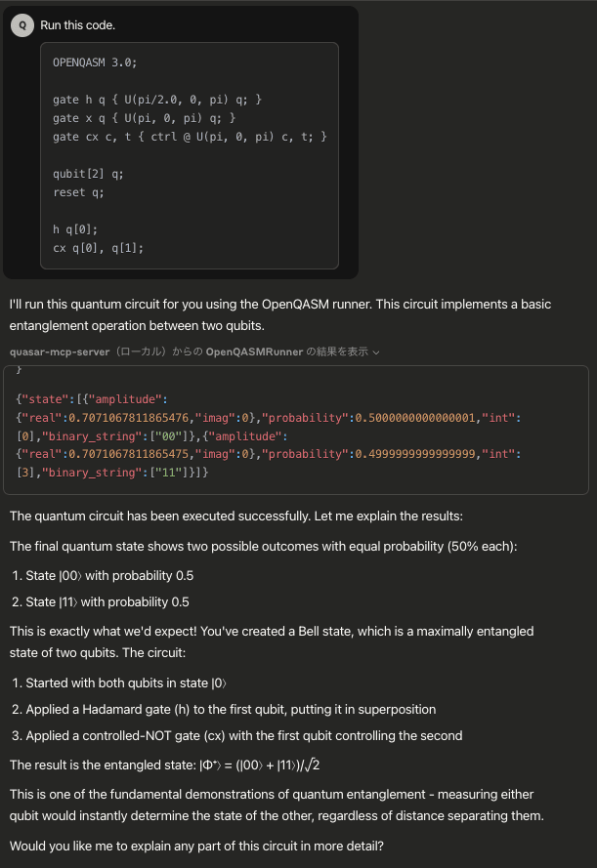This screenshot has height=868, width=597.
Task: Click the bold OpenQASMRunner text
Action: pos(254,352)
